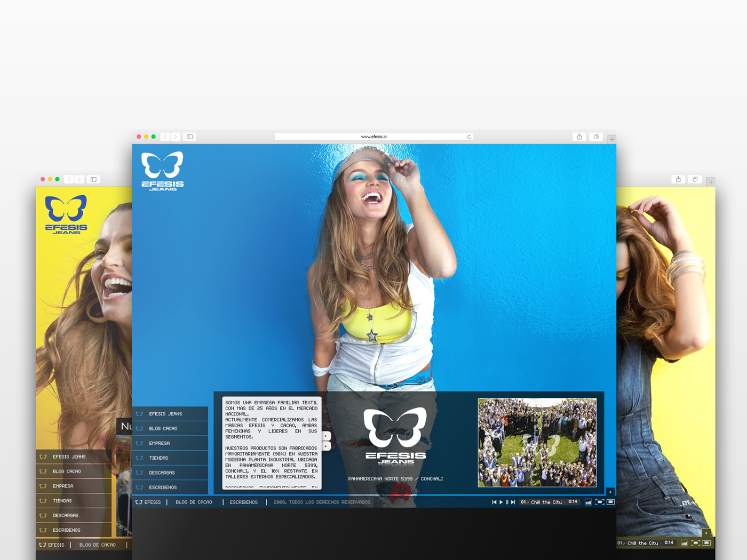Click the fullscreen brackets icon in right yellow window

696,543
